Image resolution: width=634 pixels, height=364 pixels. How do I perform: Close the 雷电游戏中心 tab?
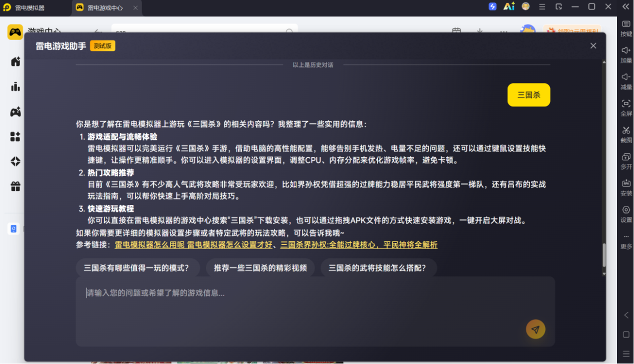[135, 8]
